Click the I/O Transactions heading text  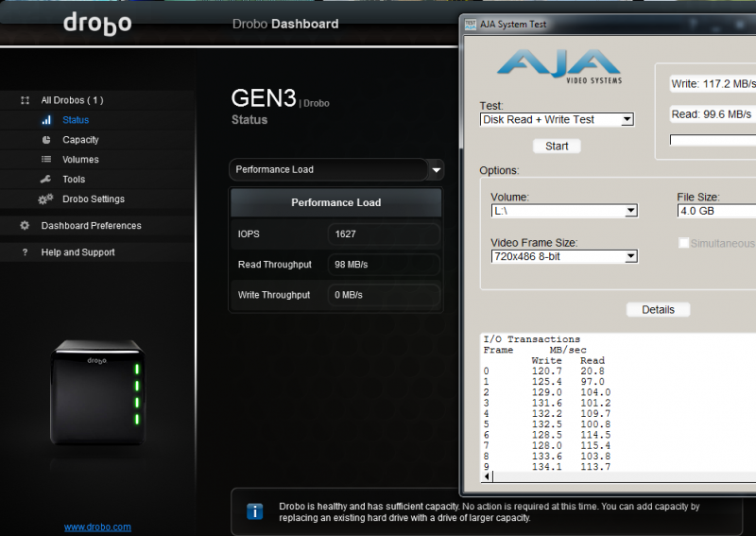click(x=532, y=339)
